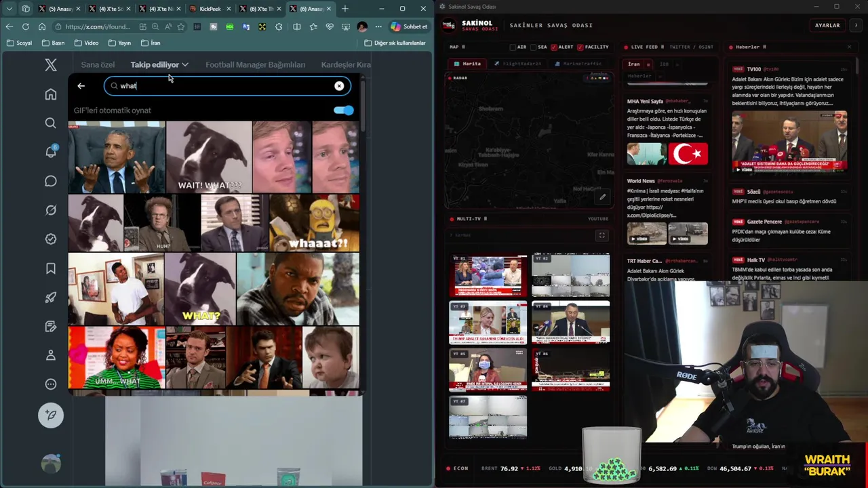Reload the page in the browser
This screenshot has height=488, width=868.
(26, 26)
